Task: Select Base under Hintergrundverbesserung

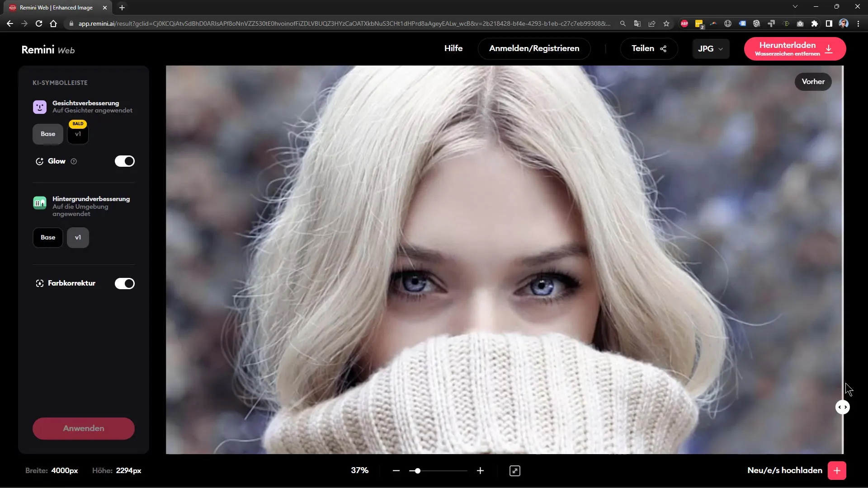Action: tap(48, 238)
